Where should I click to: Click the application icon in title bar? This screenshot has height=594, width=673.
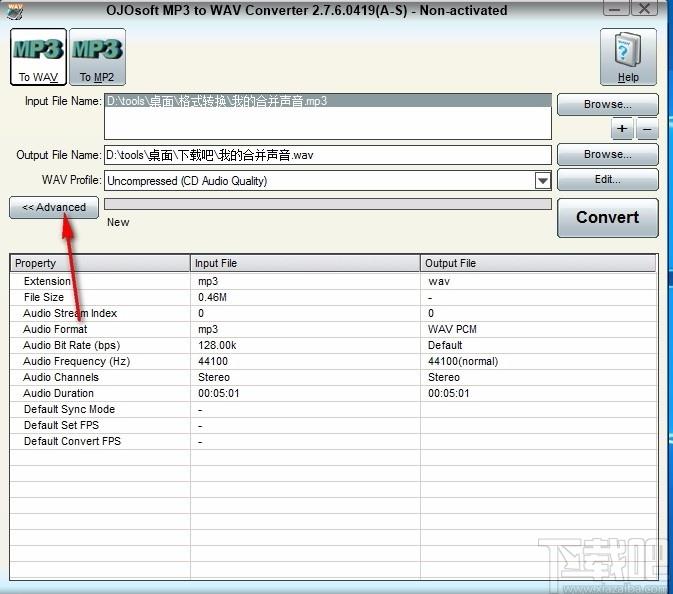15,12
